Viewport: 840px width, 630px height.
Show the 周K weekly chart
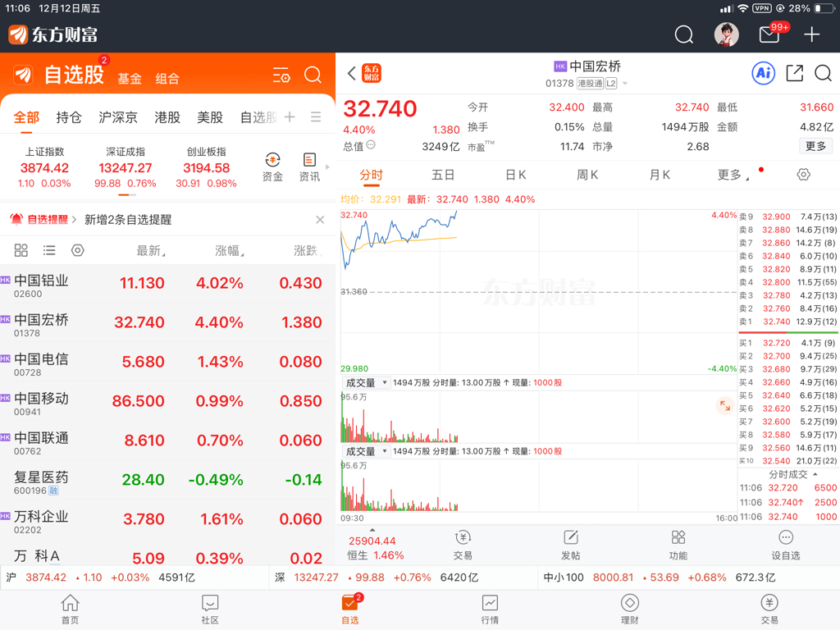click(x=587, y=175)
